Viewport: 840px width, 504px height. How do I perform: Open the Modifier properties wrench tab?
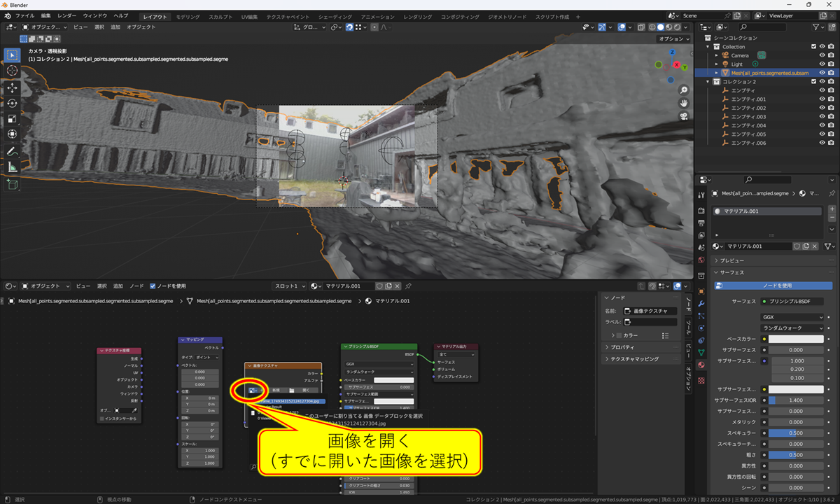click(x=701, y=303)
